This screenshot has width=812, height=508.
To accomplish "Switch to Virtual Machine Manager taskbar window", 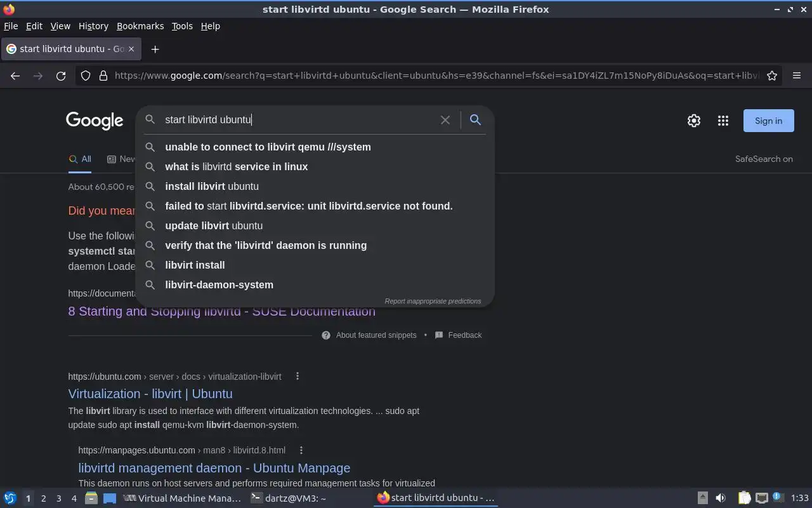I will point(182,498).
